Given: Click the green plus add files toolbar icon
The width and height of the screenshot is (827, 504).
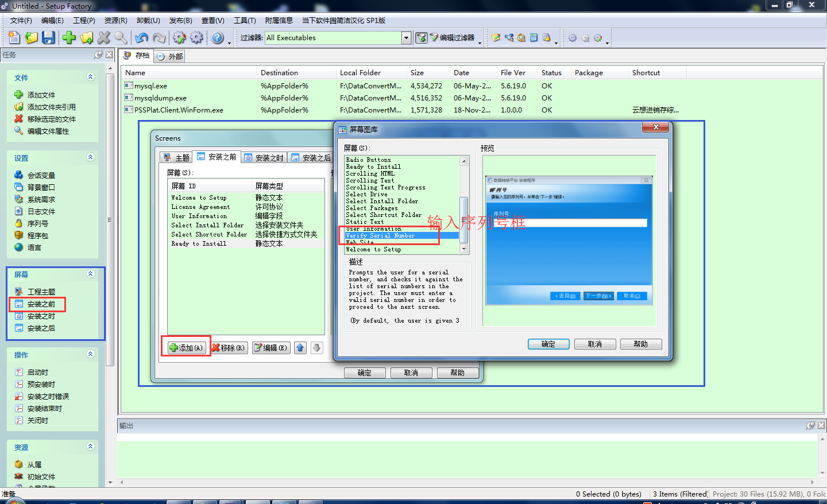Looking at the screenshot, I should [x=69, y=38].
